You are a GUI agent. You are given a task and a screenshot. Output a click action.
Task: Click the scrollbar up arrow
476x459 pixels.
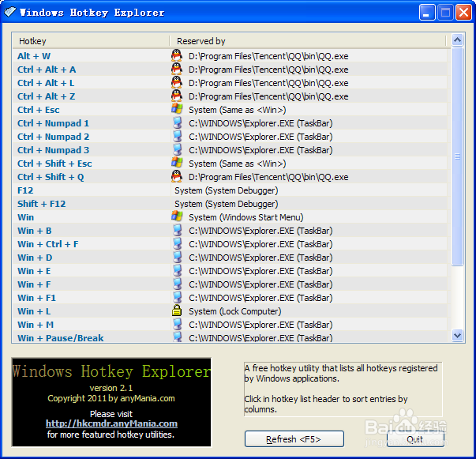point(457,40)
